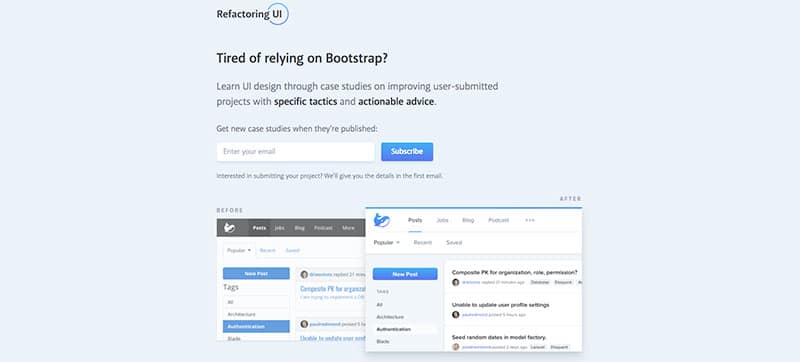This screenshot has width=800, height=362.
Task: Select Posts tab in After mockup
Action: [x=415, y=220]
